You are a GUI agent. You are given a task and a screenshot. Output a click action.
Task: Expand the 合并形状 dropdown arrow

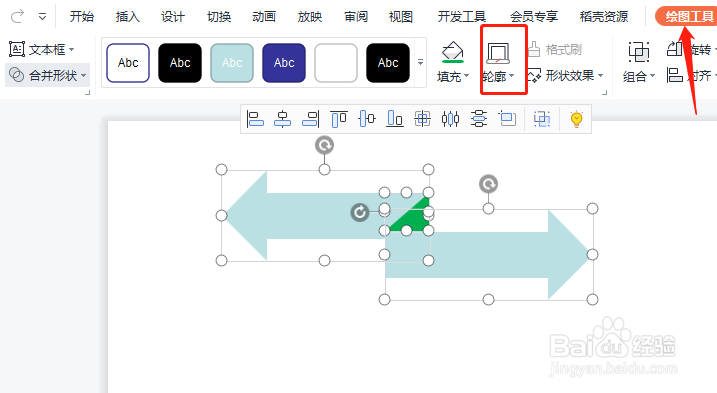click(x=83, y=75)
